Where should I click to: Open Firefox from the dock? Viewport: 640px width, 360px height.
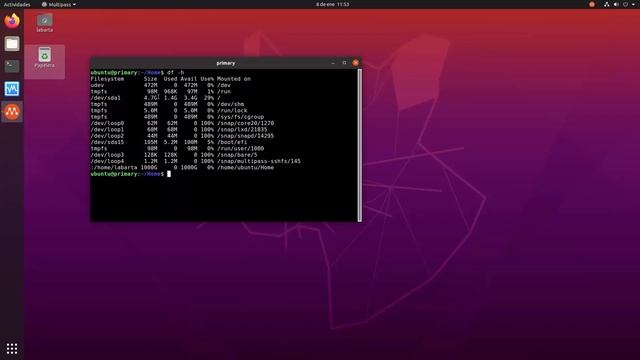click(12, 20)
